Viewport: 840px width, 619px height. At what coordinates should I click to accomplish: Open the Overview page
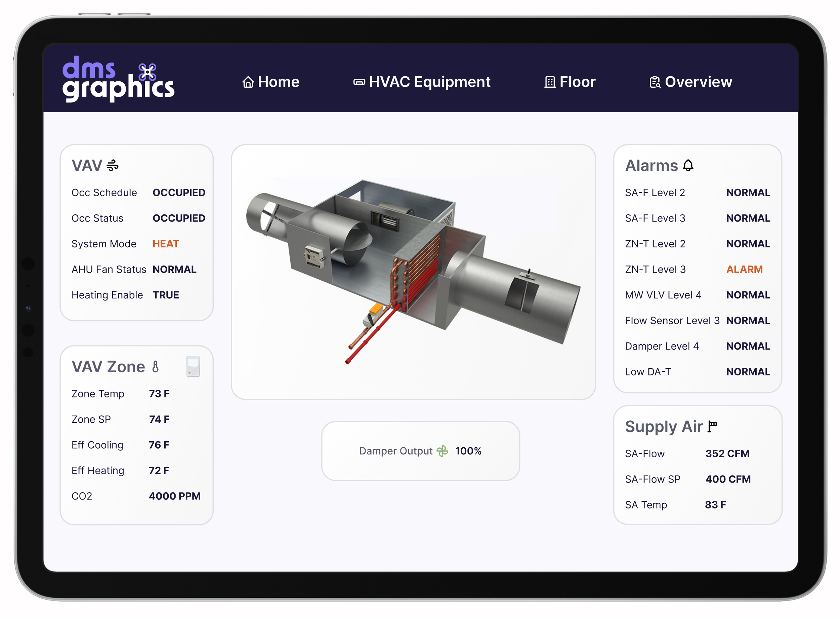(x=698, y=82)
